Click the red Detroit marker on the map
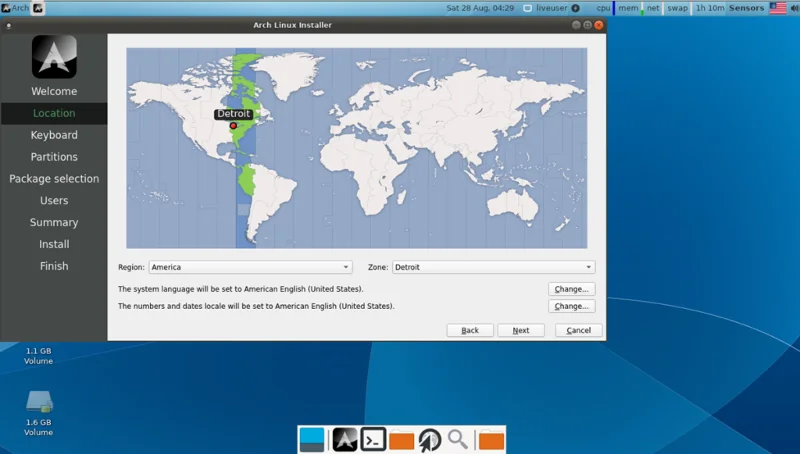The width and height of the screenshot is (800, 454). pyautogui.click(x=233, y=125)
